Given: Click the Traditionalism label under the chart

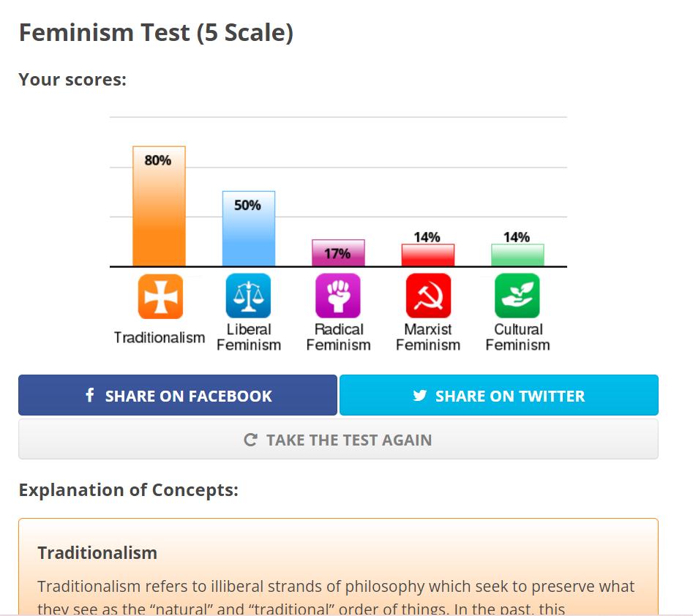Looking at the screenshot, I should (160, 338).
